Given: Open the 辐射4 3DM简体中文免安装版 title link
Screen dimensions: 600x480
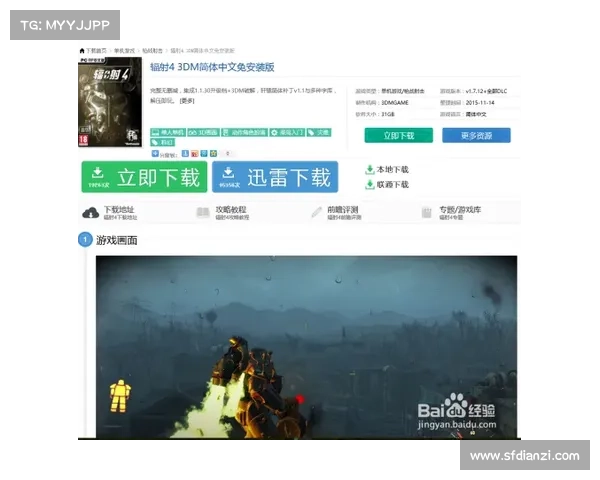Looking at the screenshot, I should [x=212, y=67].
